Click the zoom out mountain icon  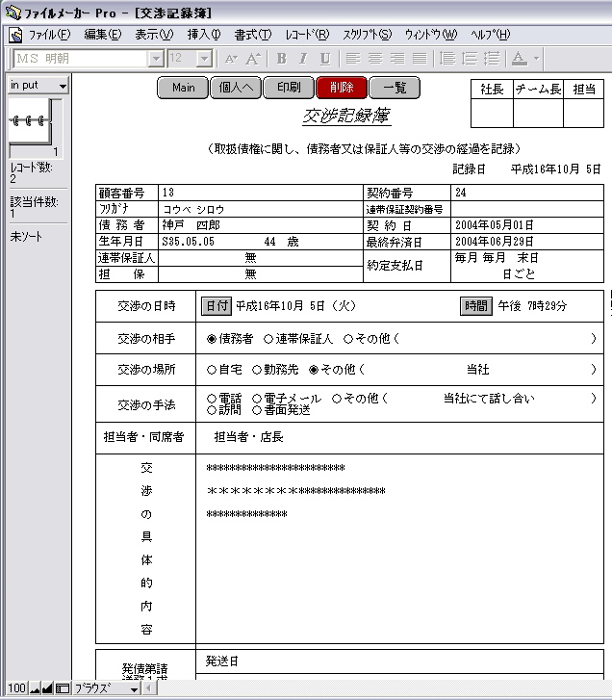pos(35,688)
